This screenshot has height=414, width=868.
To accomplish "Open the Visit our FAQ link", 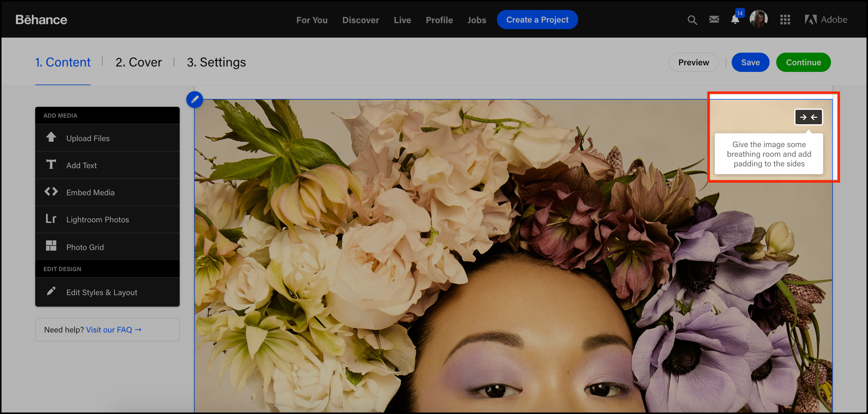I will pyautogui.click(x=113, y=330).
